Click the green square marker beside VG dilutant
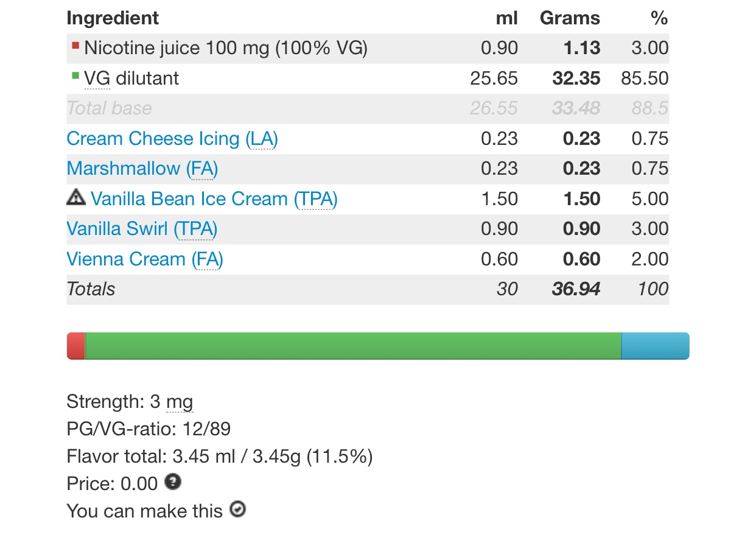The width and height of the screenshot is (756, 540). 75,75
